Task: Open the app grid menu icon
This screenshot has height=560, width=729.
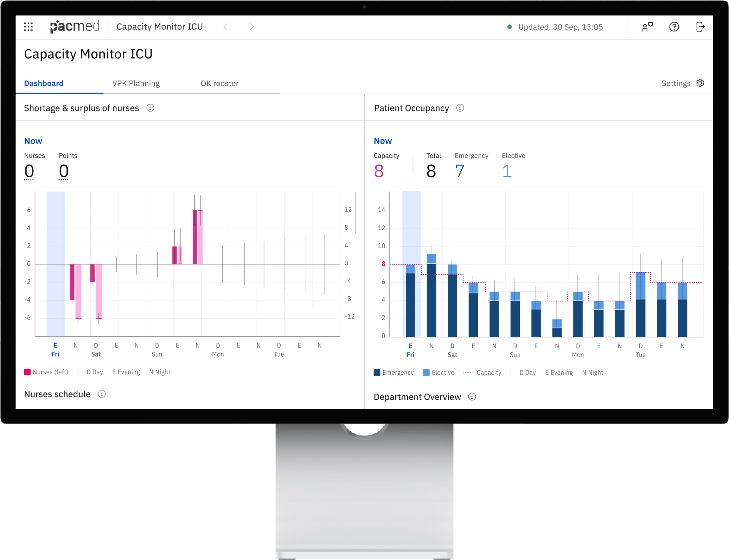Action: (x=28, y=27)
